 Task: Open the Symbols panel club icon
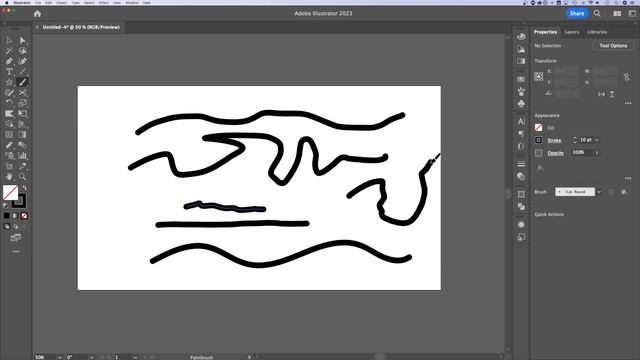521,104
